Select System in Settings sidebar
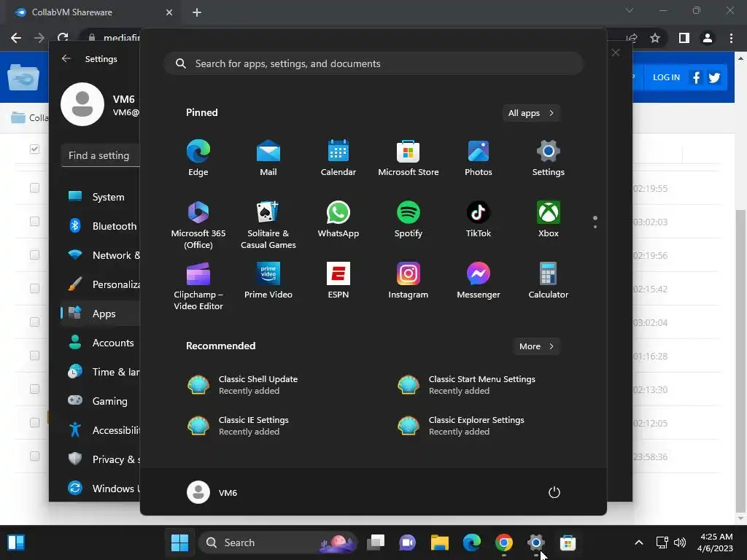 101,197
